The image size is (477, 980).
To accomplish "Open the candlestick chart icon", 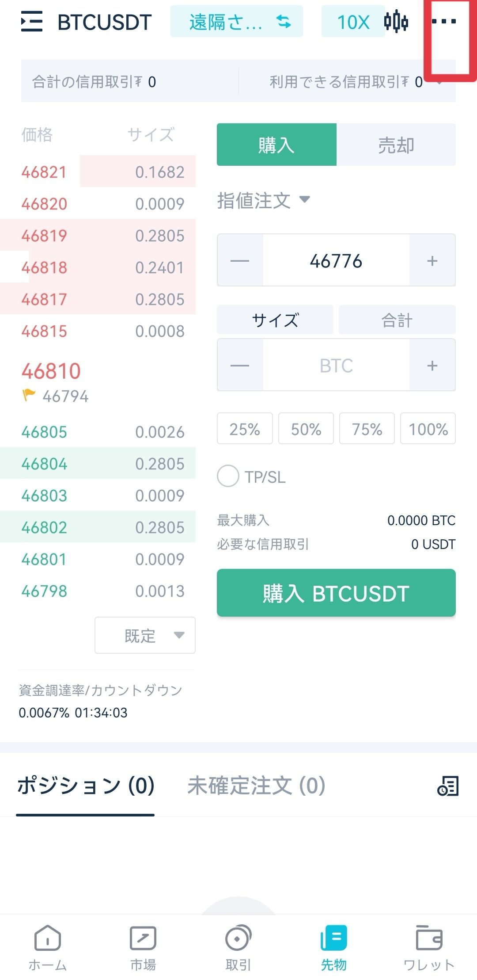I will point(396,21).
